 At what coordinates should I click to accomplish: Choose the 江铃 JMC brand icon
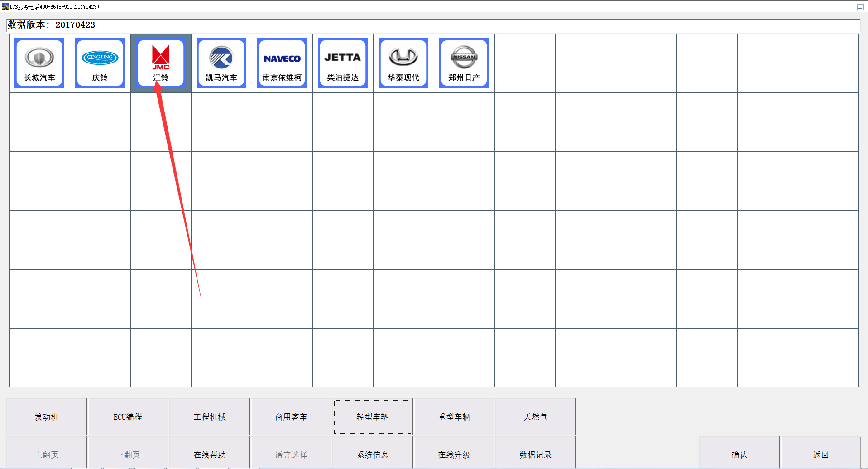point(161,63)
